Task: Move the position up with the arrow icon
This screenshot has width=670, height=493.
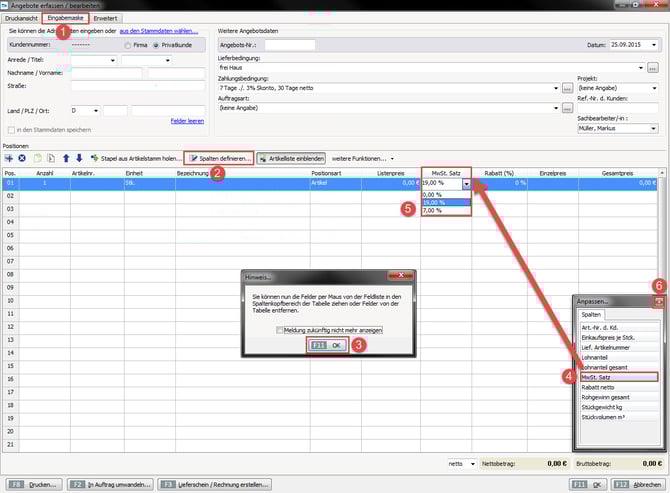Action: pos(66,158)
